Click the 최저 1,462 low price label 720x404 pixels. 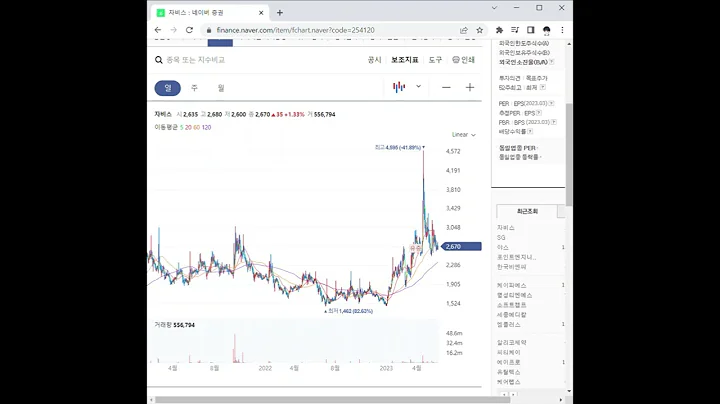coord(350,311)
